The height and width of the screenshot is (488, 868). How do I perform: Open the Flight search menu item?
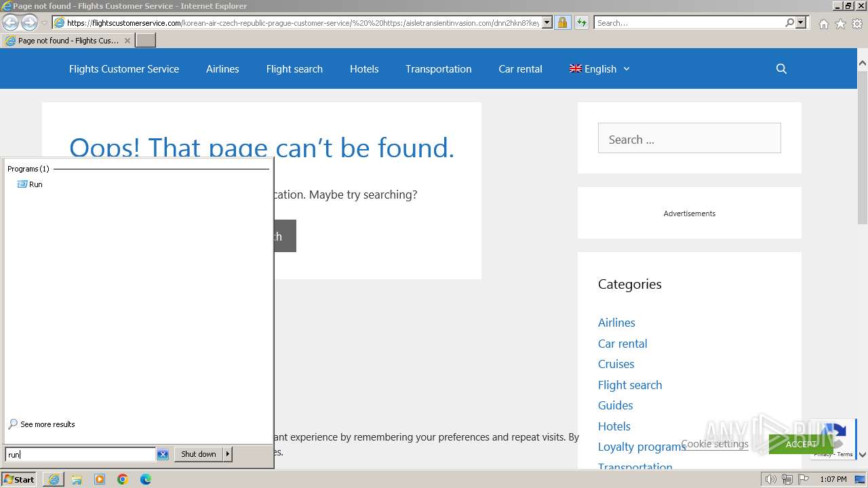tap(294, 68)
